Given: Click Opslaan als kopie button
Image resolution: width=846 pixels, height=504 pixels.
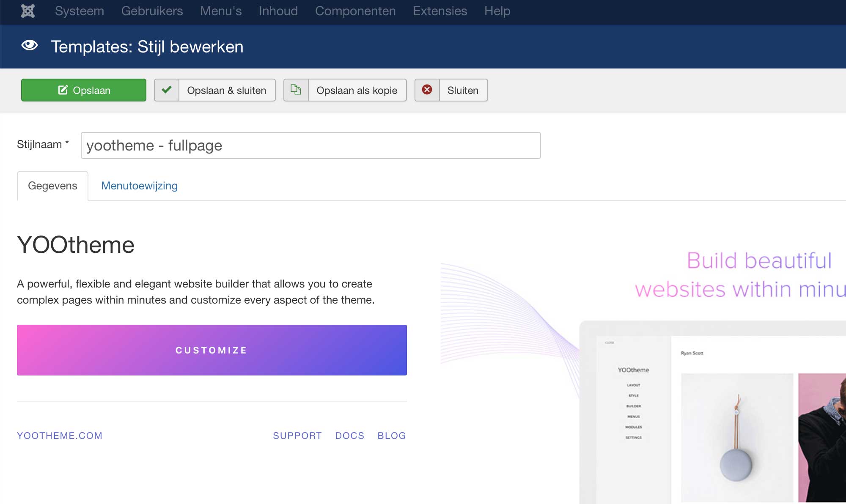Looking at the screenshot, I should tap(345, 90).
